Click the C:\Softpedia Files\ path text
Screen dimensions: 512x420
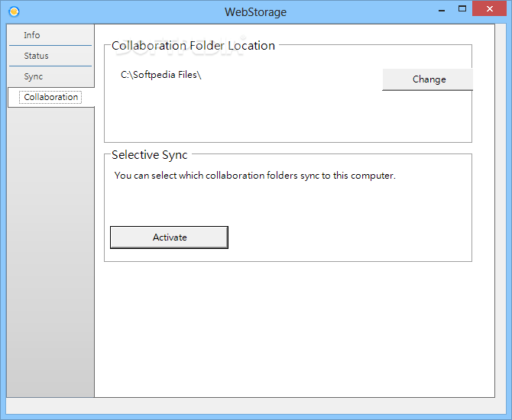[161, 75]
